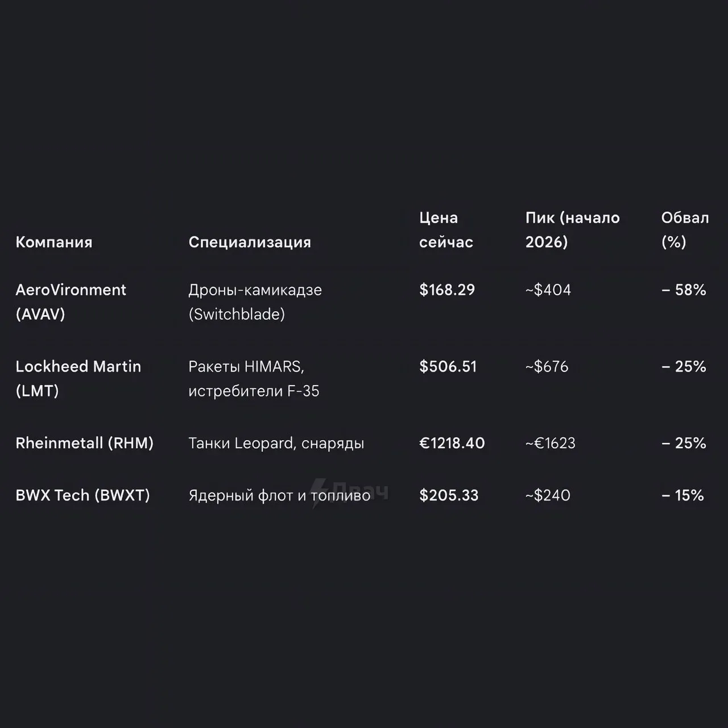The image size is (728, 728).
Task: Click the ~$404 peak value
Action: [548, 290]
